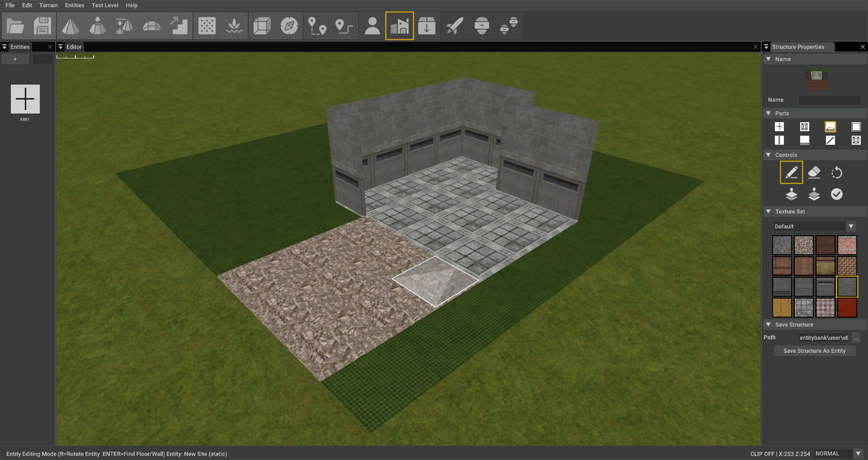Viewport: 868px width, 460px height.
Task: Open the File menu
Action: tap(10, 5)
